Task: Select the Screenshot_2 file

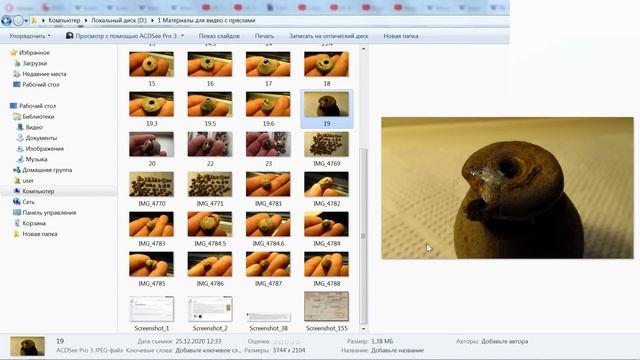Action: [210, 309]
